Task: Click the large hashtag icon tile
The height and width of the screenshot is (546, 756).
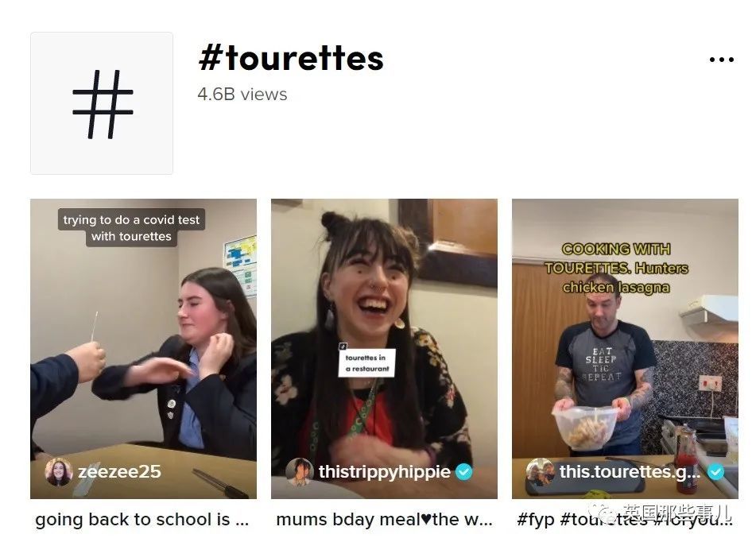Action: [102, 103]
